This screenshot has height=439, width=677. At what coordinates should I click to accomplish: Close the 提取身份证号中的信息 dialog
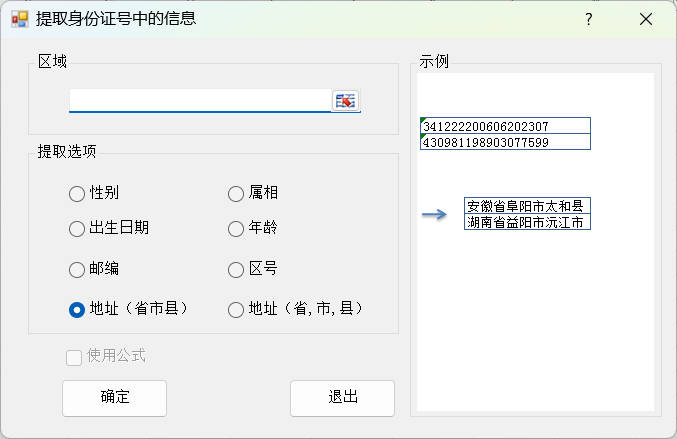click(645, 19)
